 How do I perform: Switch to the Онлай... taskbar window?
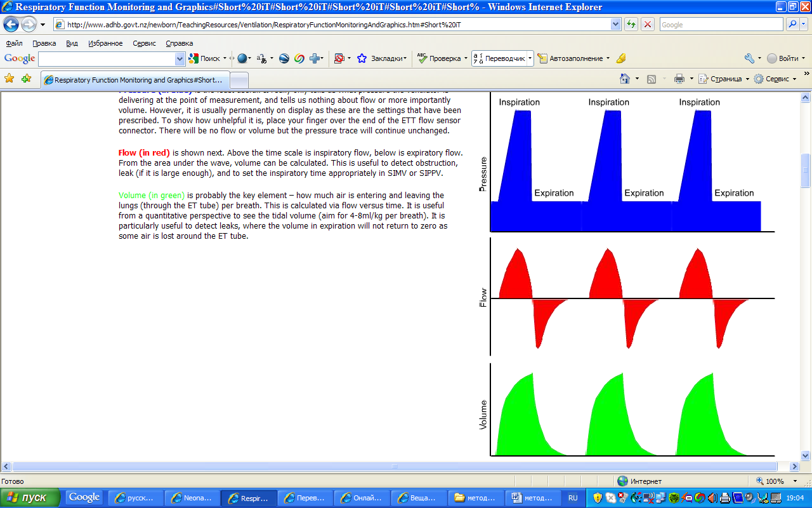point(362,498)
